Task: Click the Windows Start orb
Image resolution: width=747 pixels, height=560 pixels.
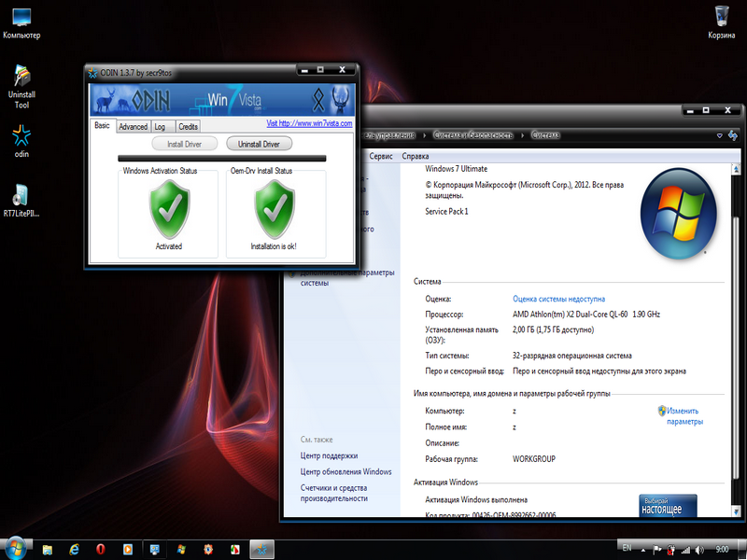Action: click(15, 549)
